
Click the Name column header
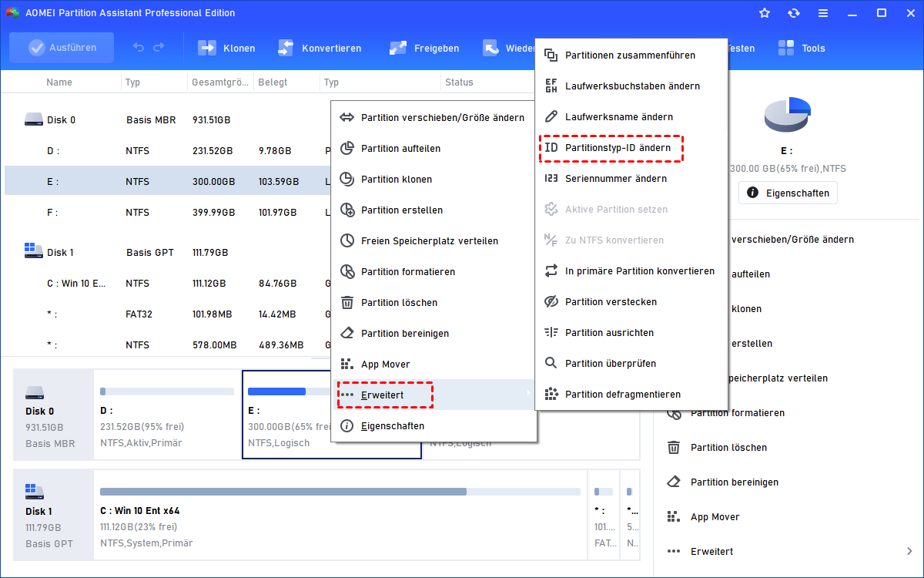pos(59,82)
